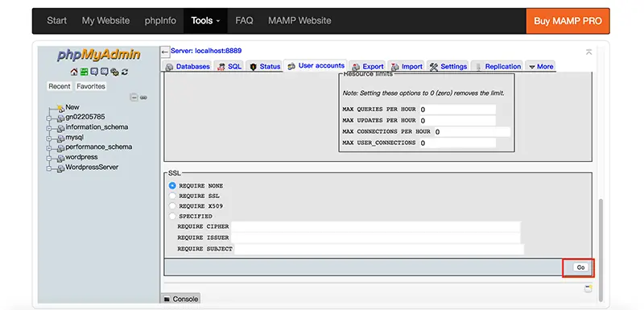Click the phpMyAdmin logo
644x310 pixels.
coord(99,55)
